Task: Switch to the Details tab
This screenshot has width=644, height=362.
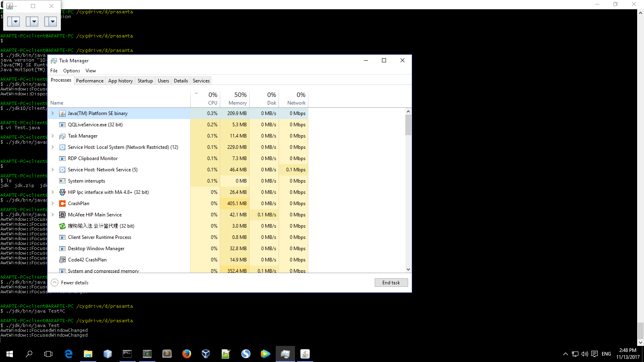Action: pyautogui.click(x=181, y=81)
